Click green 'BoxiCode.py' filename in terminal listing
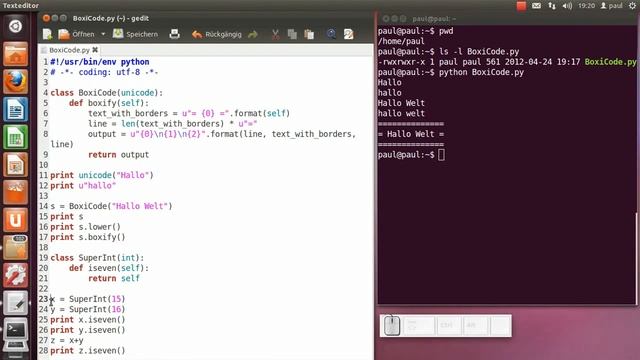Image resolution: width=640 pixels, height=360 pixels. [x=611, y=62]
